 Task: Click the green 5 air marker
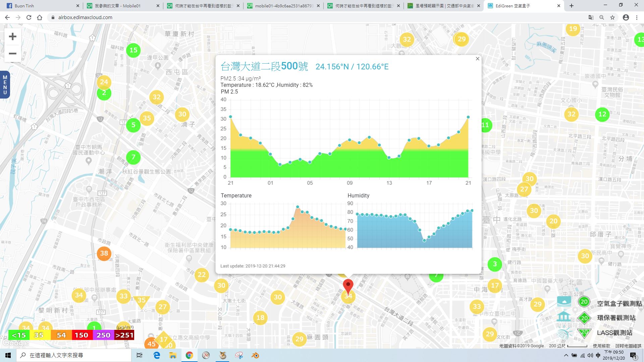coord(133,125)
